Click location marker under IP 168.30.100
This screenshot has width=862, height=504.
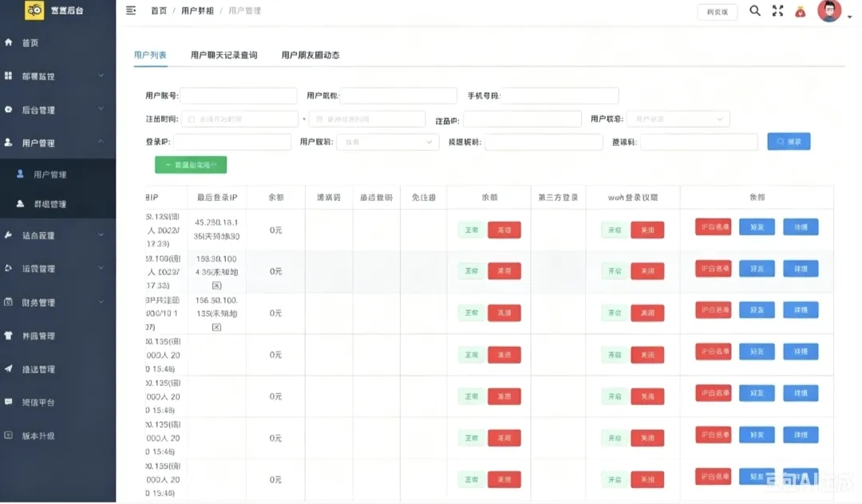click(216, 285)
